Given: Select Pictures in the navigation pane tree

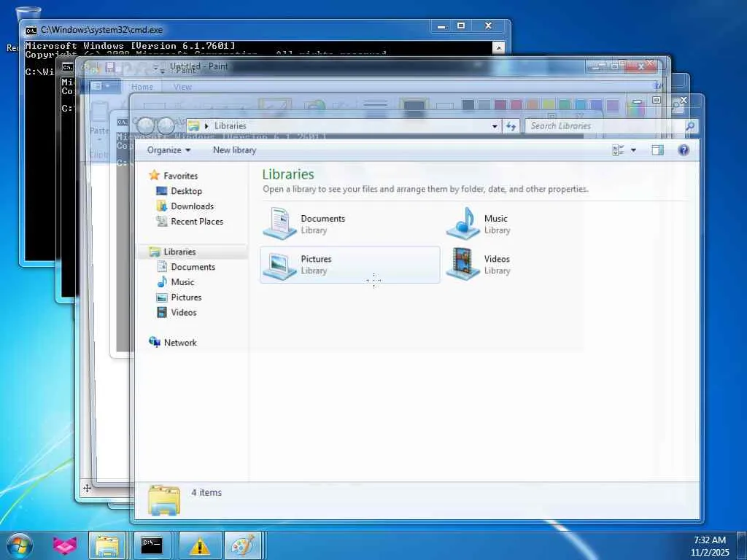Looking at the screenshot, I should 186,297.
